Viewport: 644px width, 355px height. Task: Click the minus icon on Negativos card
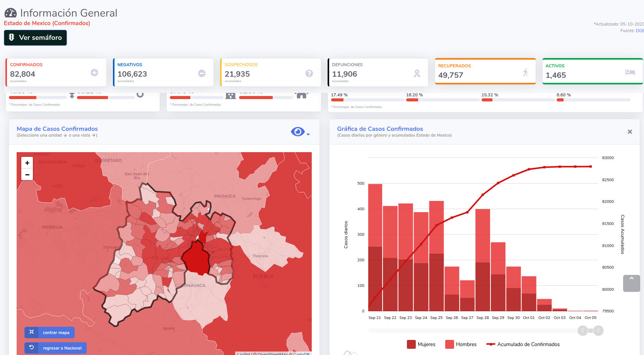(x=202, y=73)
